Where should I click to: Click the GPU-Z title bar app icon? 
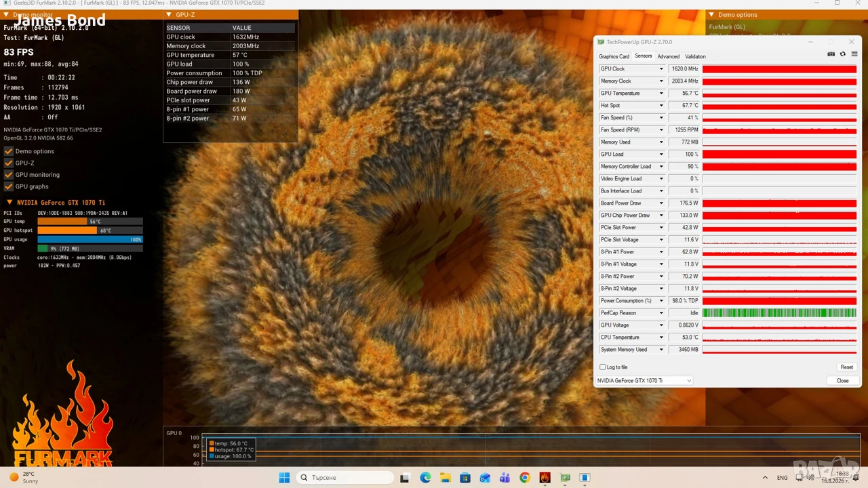tap(601, 42)
